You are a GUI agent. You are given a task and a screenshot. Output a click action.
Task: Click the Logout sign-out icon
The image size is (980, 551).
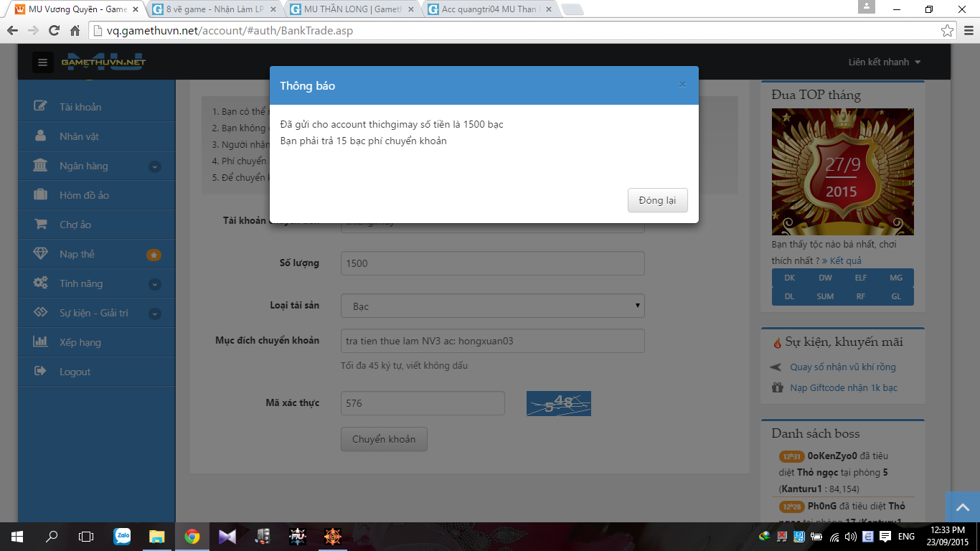tap(41, 371)
